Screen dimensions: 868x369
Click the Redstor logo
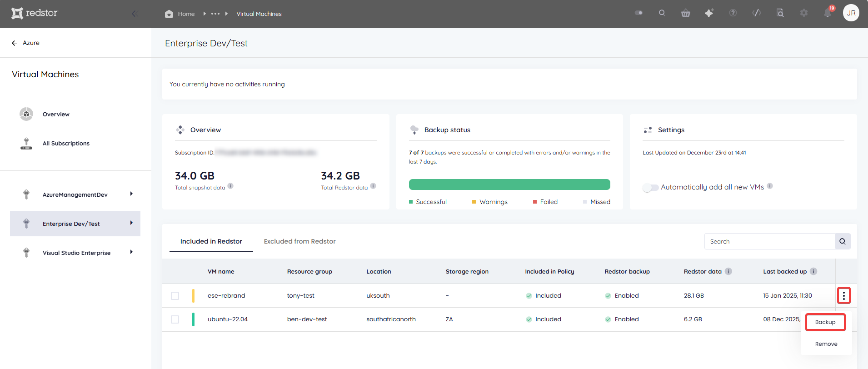[35, 13]
